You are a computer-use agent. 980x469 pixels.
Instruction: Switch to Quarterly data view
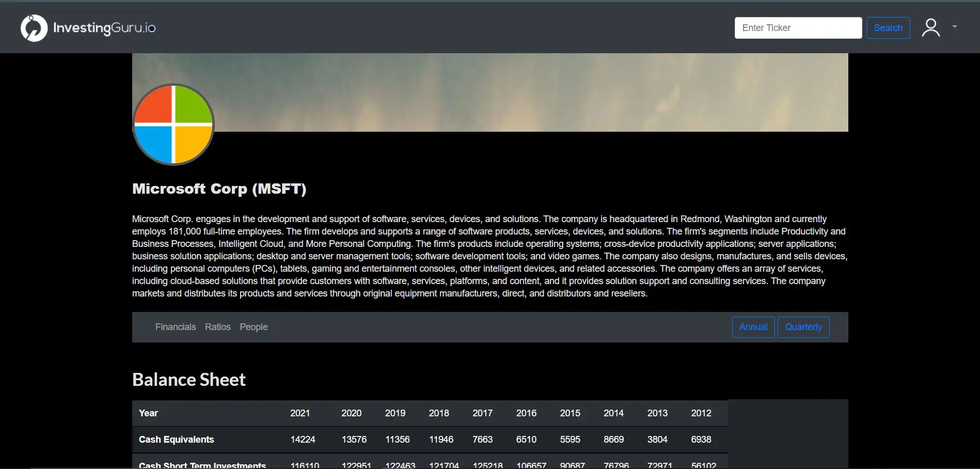pyautogui.click(x=803, y=327)
